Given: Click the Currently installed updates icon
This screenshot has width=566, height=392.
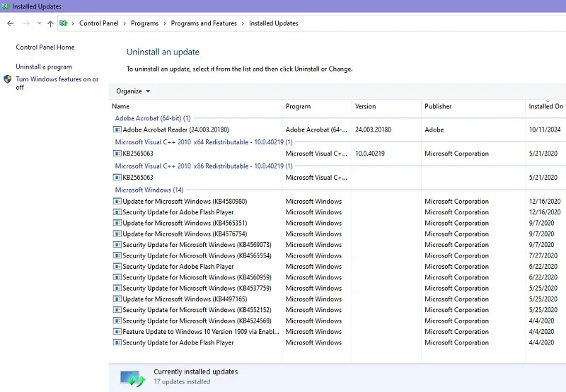Looking at the screenshot, I should [133, 379].
